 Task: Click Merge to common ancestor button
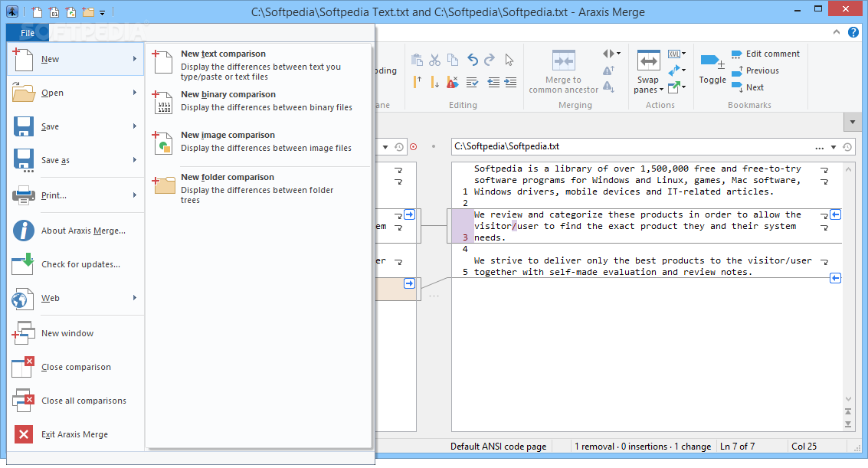click(x=564, y=72)
